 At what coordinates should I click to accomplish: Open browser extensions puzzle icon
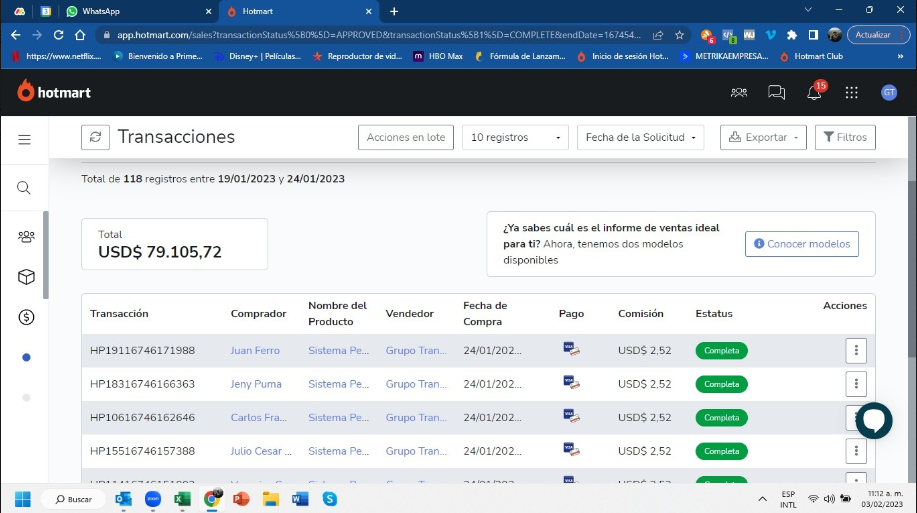click(x=792, y=35)
